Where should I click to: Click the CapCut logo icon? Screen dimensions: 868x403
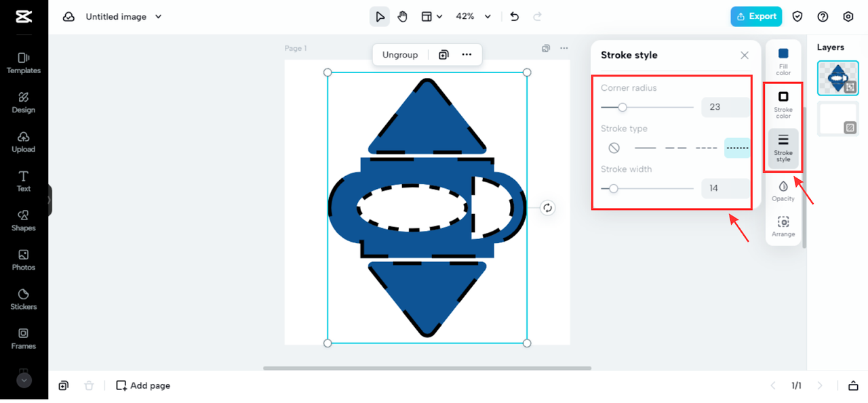[x=24, y=17]
